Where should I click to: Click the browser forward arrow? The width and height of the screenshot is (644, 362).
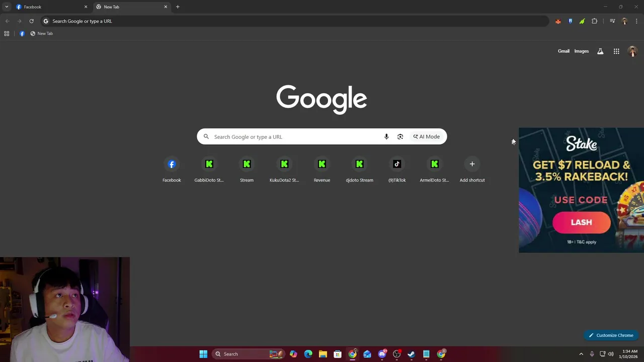point(19,21)
